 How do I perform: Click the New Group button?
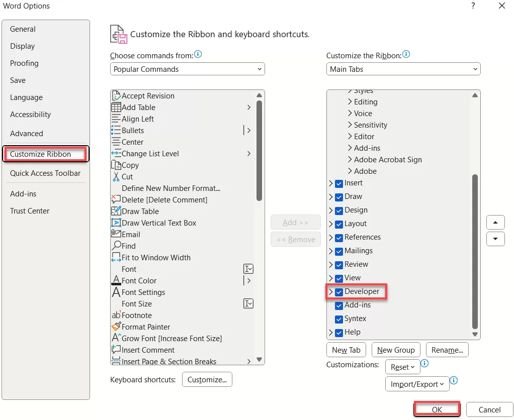point(396,350)
